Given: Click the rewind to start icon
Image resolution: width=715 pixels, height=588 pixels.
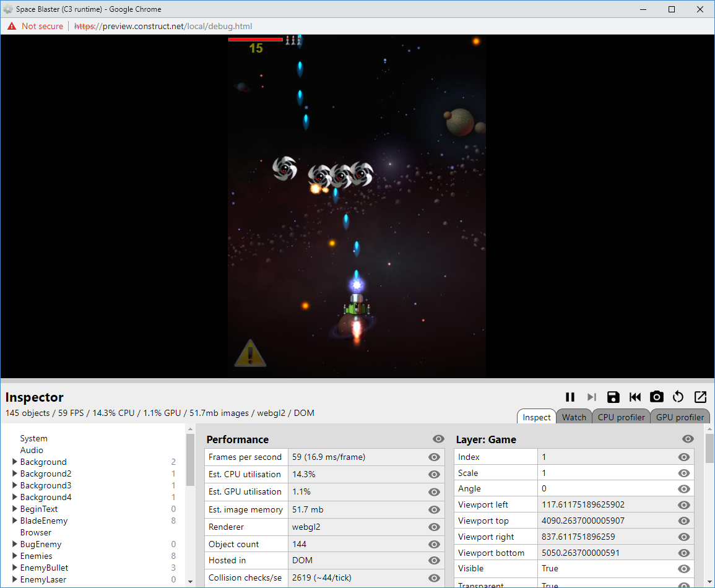Looking at the screenshot, I should [x=635, y=397].
